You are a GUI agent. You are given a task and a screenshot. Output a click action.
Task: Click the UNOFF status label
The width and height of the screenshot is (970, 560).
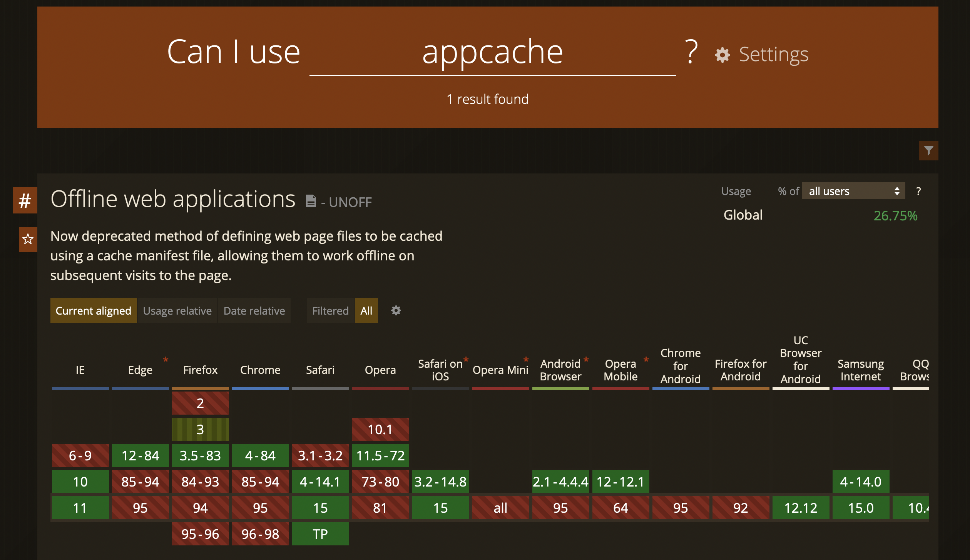click(x=350, y=202)
